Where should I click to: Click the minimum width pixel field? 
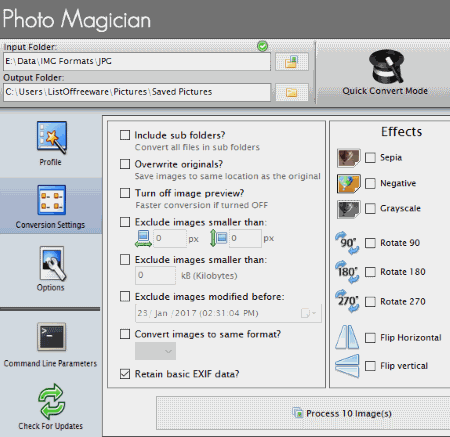tap(170, 239)
